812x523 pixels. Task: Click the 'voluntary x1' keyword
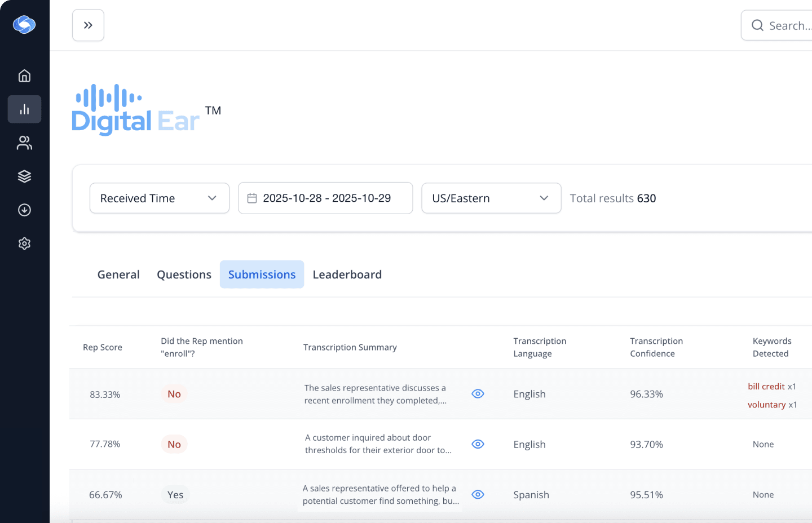(x=772, y=405)
